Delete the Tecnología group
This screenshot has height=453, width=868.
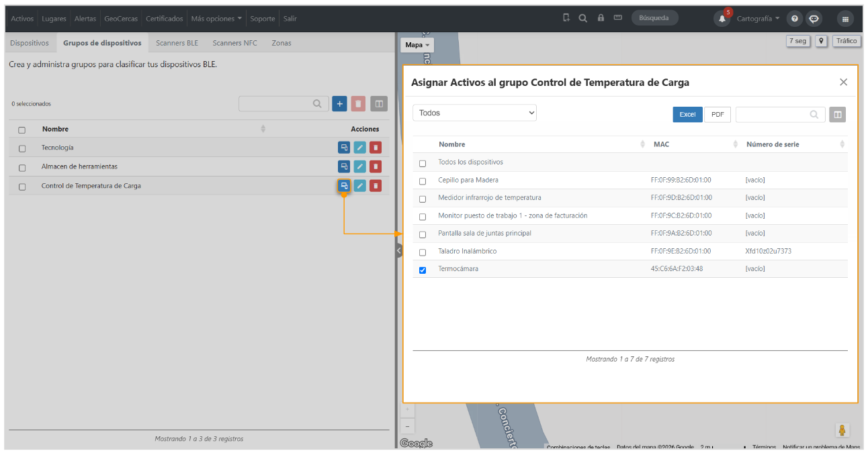[x=376, y=148]
